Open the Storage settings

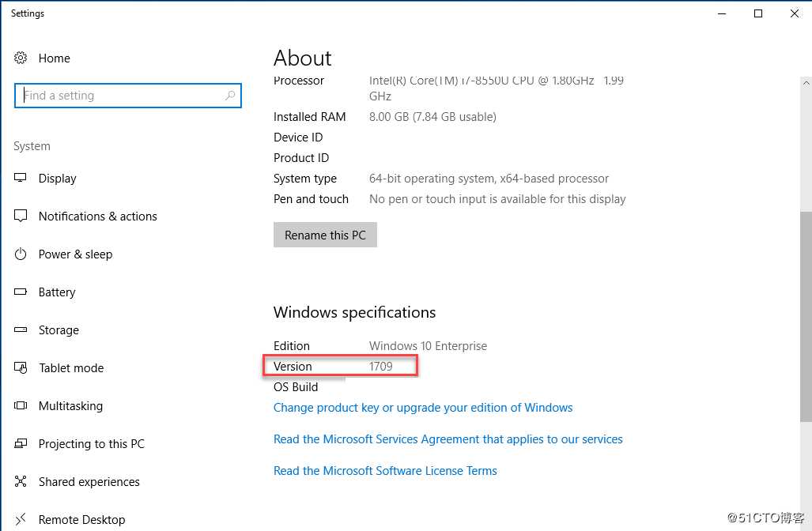click(59, 330)
